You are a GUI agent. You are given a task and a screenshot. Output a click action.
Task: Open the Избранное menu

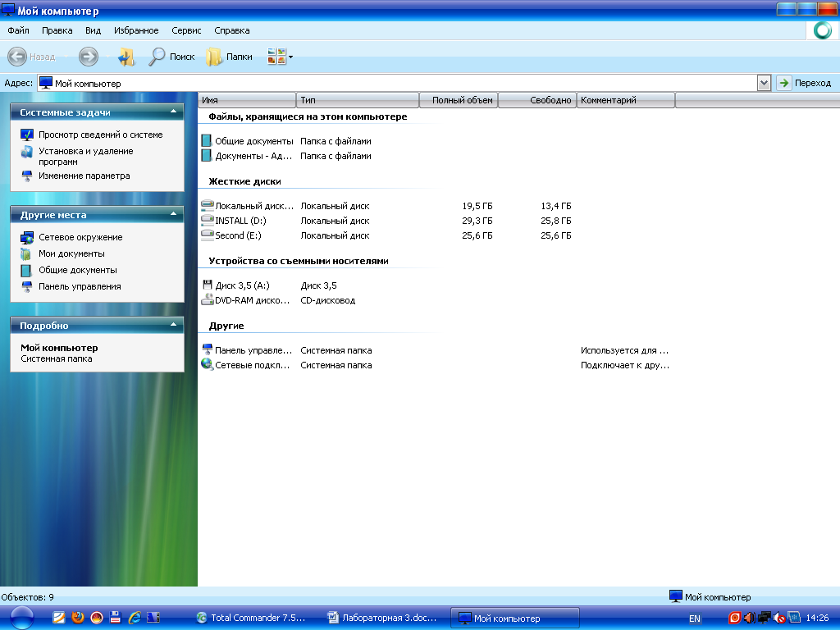click(x=136, y=30)
